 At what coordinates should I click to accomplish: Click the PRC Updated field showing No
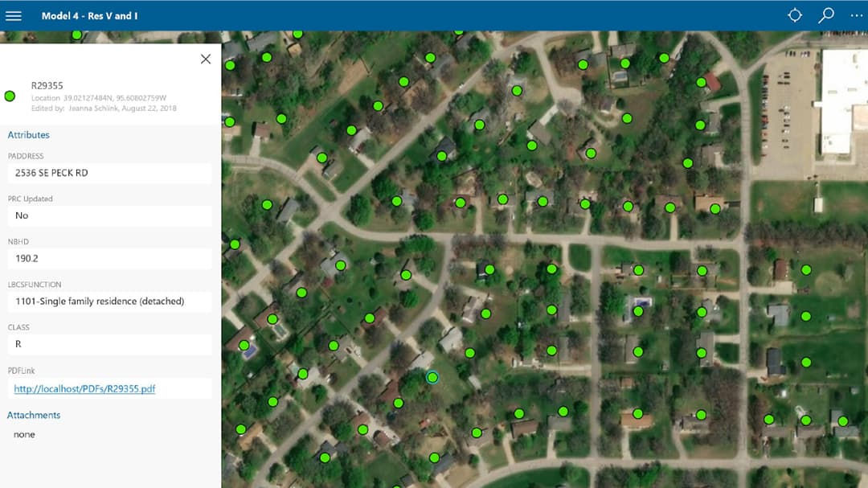tap(109, 215)
